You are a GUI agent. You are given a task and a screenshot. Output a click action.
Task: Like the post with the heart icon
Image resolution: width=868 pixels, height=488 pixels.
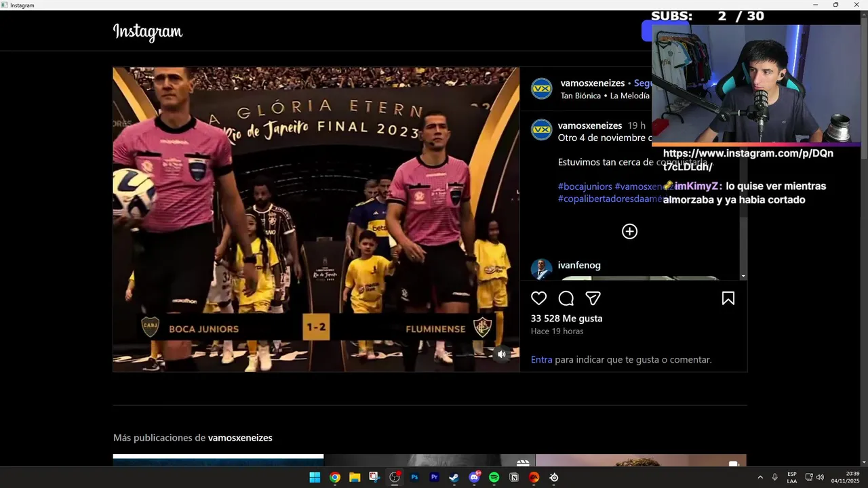click(538, 298)
